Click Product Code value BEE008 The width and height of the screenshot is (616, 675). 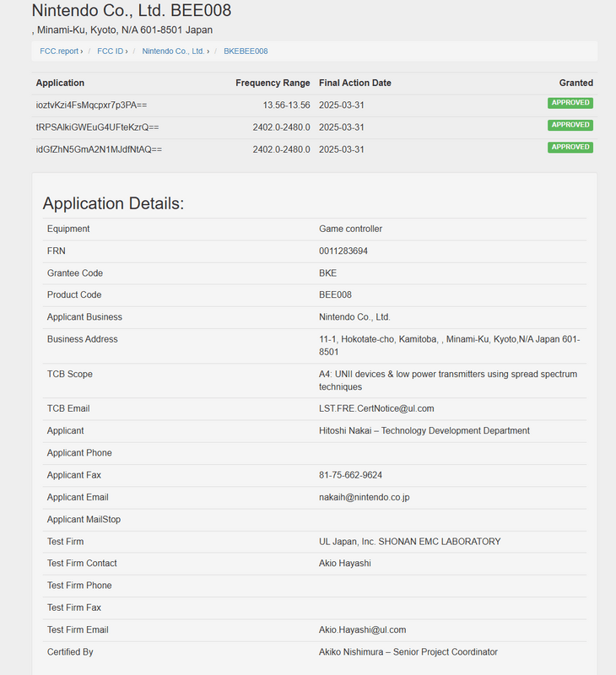point(335,294)
